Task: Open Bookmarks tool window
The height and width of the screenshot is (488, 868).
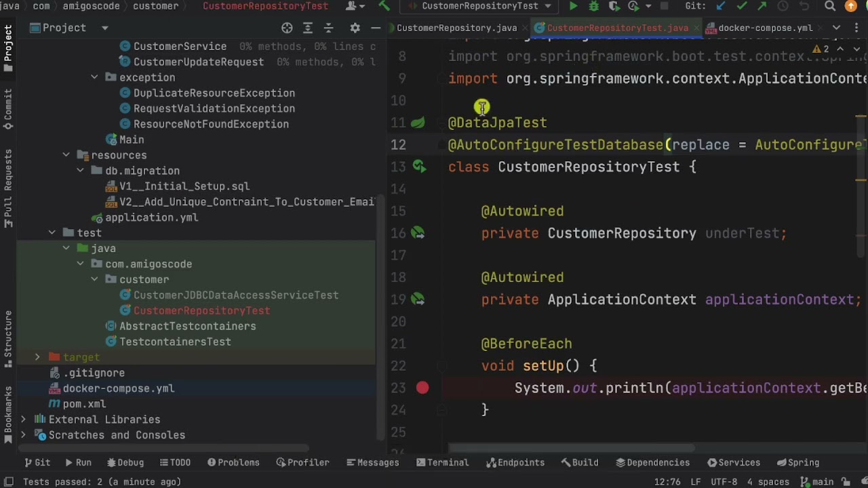Action: click(8, 415)
